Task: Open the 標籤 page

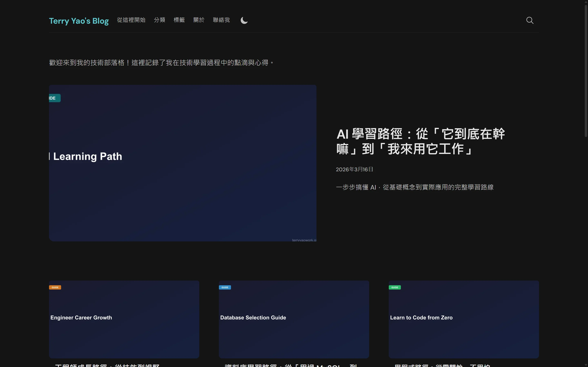Action: [179, 20]
